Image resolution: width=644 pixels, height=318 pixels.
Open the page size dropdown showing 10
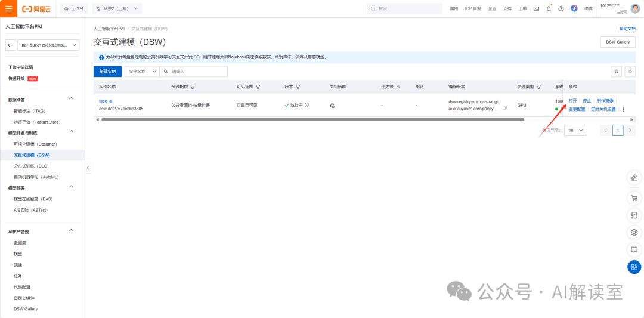point(575,130)
